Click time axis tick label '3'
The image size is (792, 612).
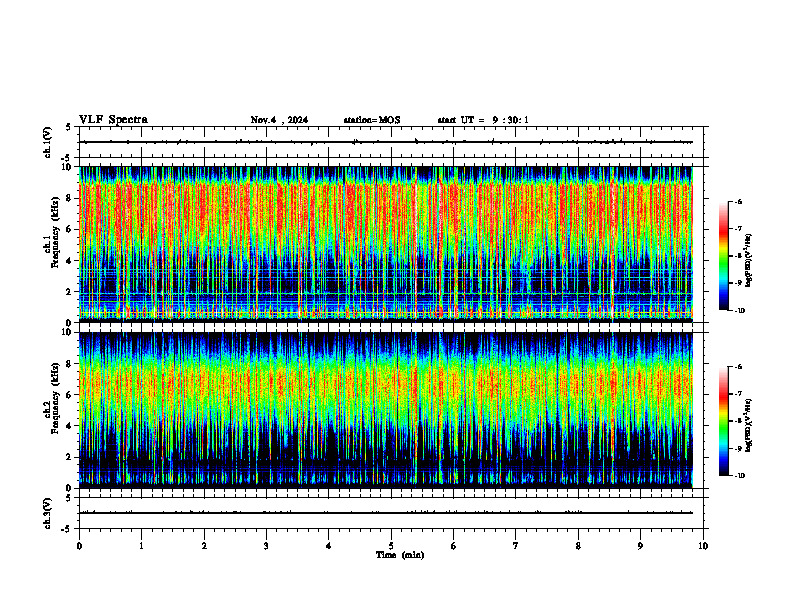click(266, 546)
